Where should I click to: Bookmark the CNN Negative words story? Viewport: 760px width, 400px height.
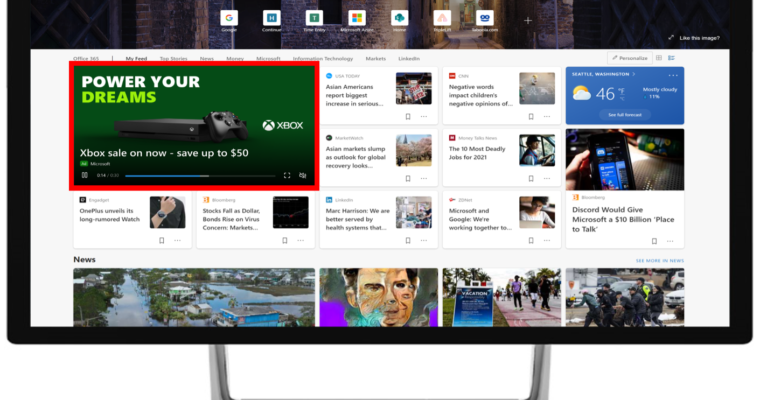pos(531,116)
